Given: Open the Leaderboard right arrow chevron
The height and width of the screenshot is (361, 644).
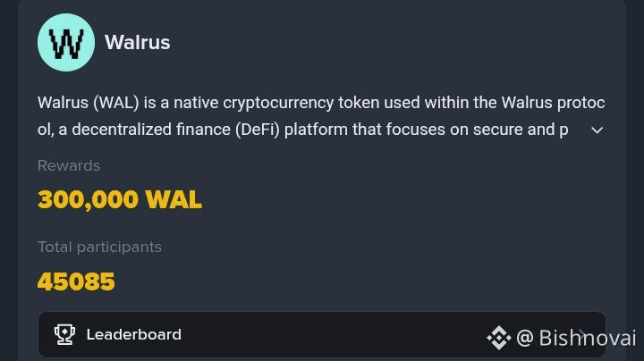Looking at the screenshot, I should point(583,335).
